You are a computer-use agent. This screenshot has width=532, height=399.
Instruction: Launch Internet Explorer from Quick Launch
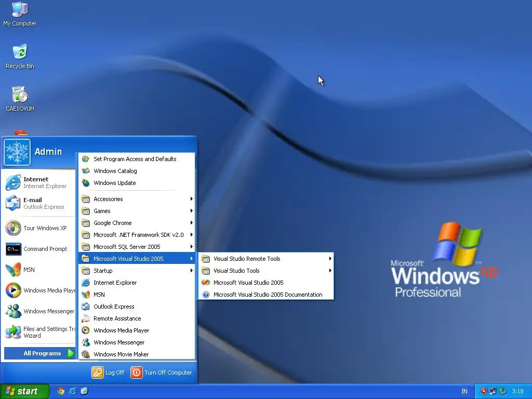point(72,391)
